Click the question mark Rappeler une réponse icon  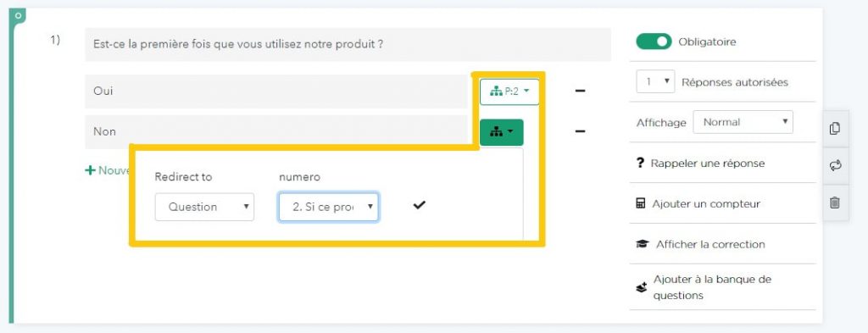[x=641, y=164]
